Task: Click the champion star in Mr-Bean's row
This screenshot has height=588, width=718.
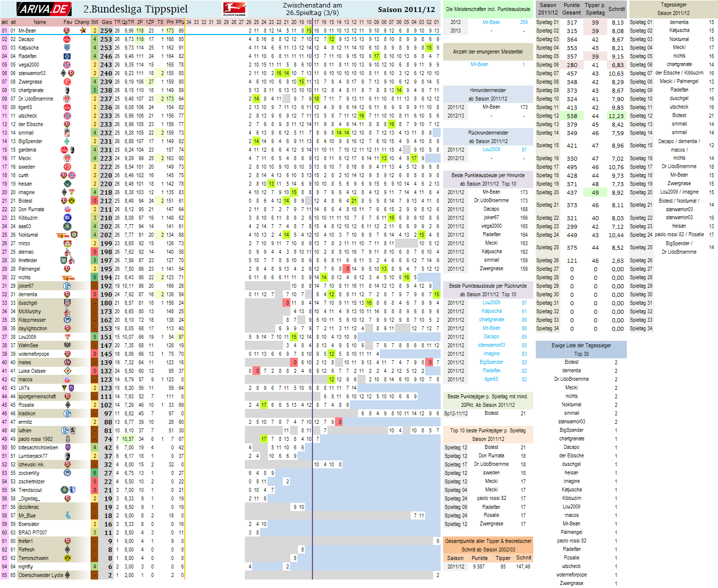Action: coord(83,31)
